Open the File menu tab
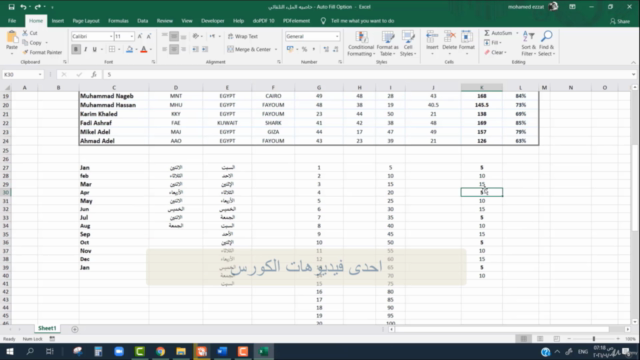 tap(12, 21)
